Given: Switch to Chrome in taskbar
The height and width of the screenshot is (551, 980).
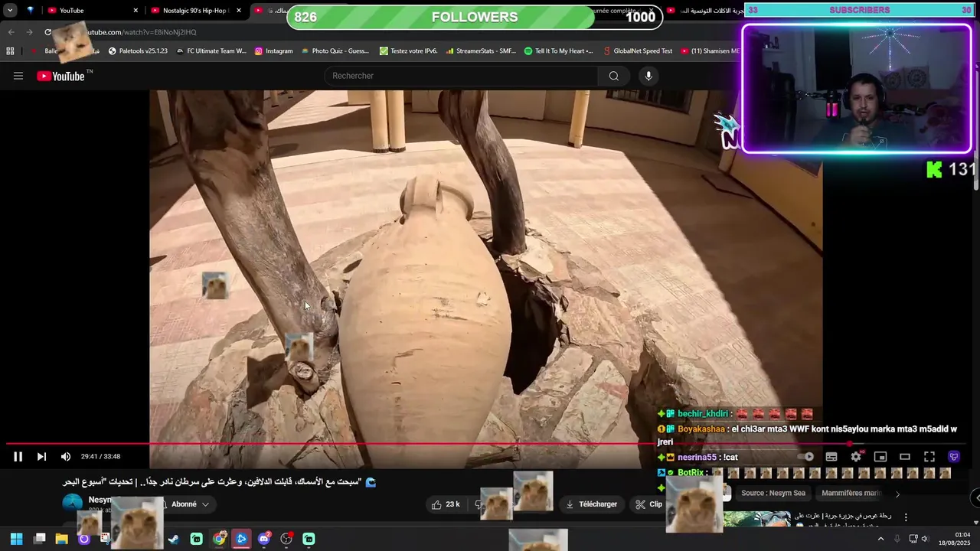Looking at the screenshot, I should point(220,539).
